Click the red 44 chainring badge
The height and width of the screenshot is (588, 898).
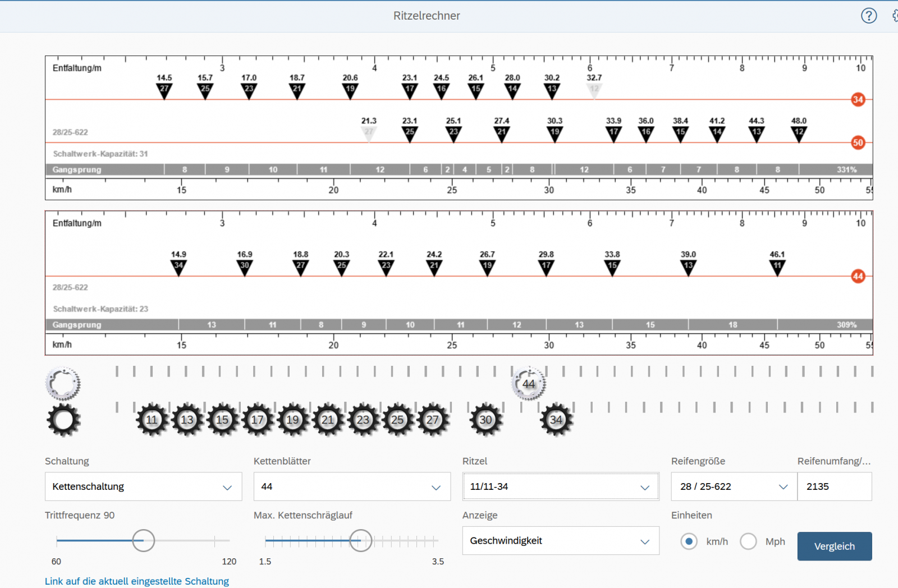pyautogui.click(x=858, y=276)
